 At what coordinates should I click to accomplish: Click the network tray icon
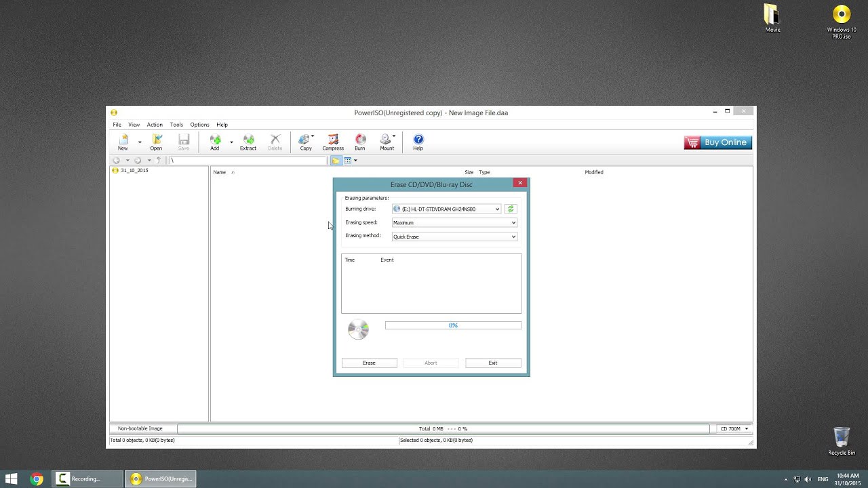(797, 479)
